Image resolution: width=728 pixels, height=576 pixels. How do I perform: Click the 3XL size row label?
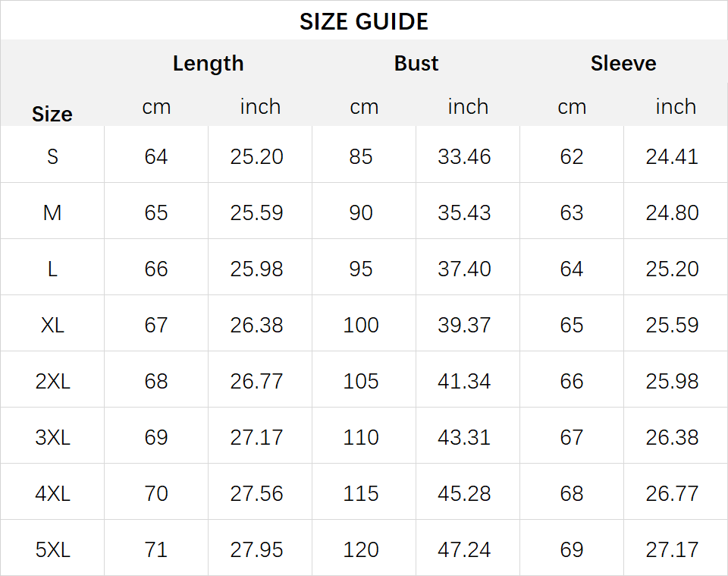(x=52, y=438)
